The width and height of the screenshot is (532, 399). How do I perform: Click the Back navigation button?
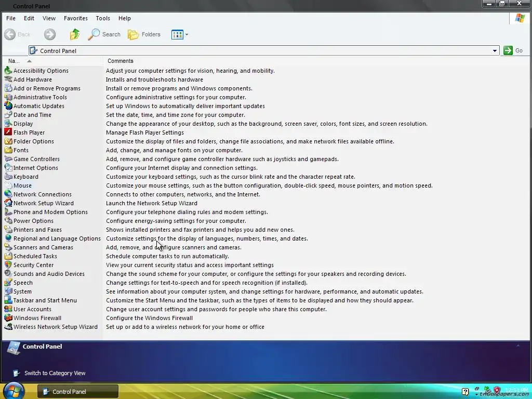click(x=17, y=34)
